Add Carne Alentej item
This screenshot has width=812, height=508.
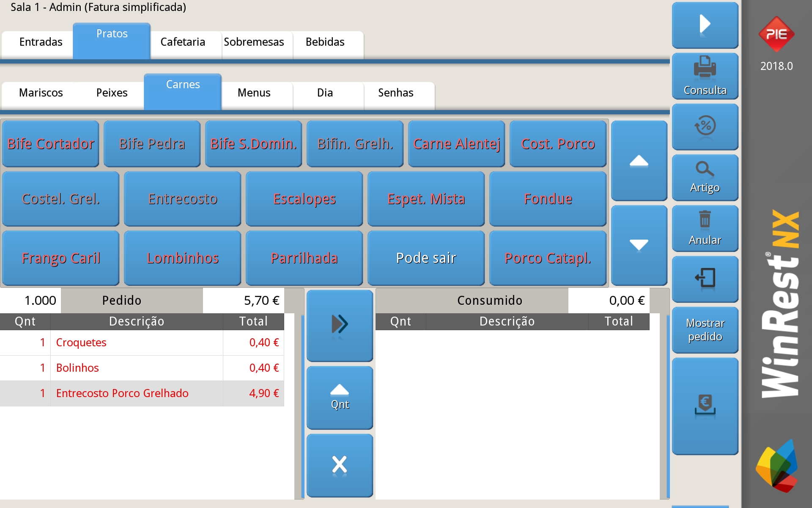click(456, 144)
